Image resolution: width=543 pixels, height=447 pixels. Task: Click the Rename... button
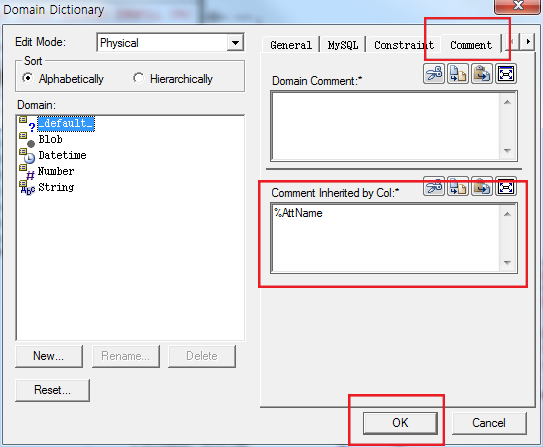[126, 356]
